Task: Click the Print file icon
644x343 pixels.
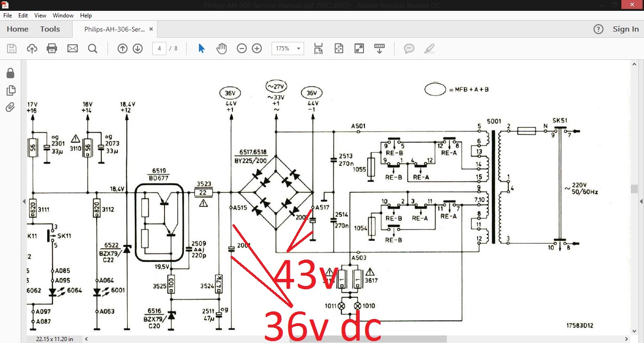Action: click(52, 49)
